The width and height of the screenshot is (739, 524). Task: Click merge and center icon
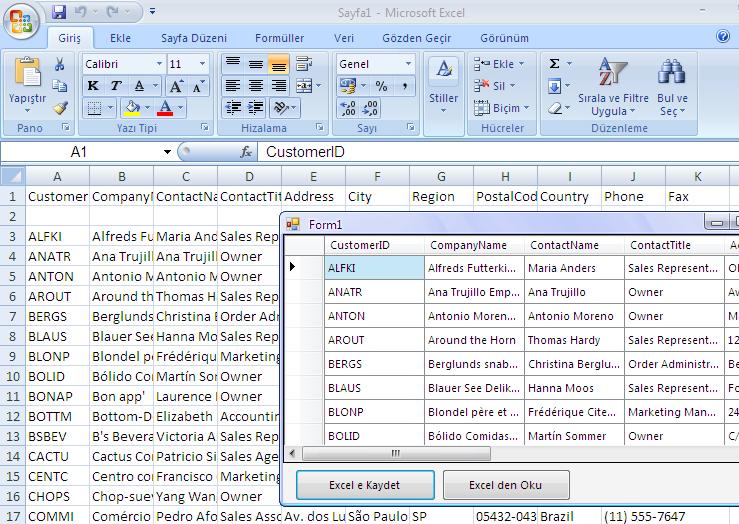pos(304,85)
